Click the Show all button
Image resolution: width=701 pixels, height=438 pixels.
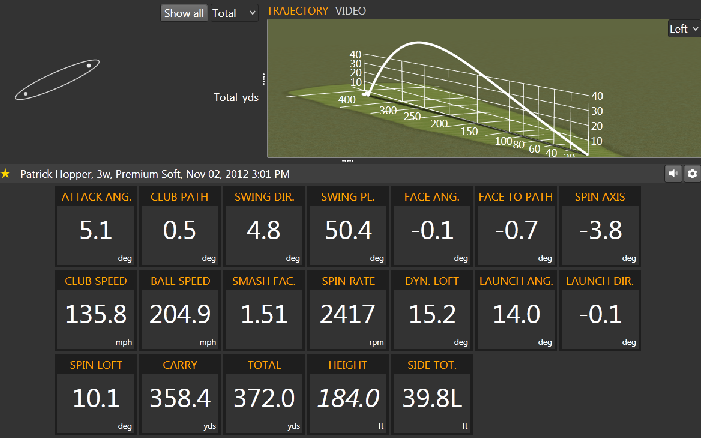tap(184, 12)
